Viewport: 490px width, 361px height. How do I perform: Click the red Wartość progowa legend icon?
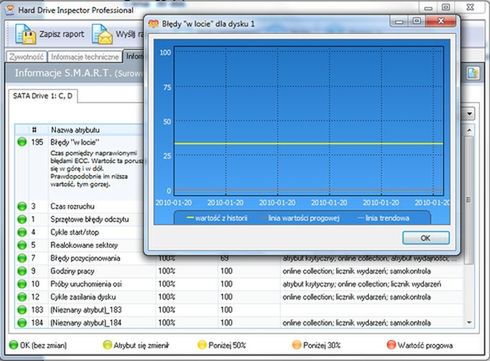coord(391,345)
